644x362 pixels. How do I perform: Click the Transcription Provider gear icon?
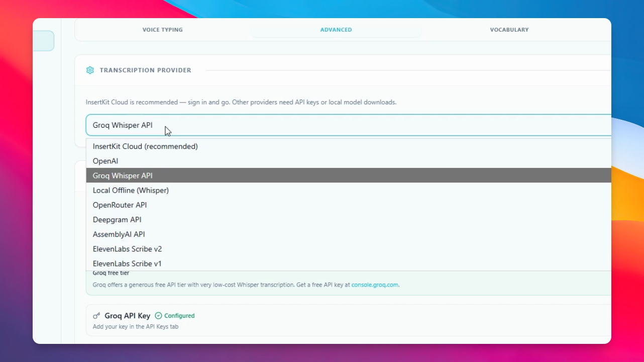click(x=90, y=70)
